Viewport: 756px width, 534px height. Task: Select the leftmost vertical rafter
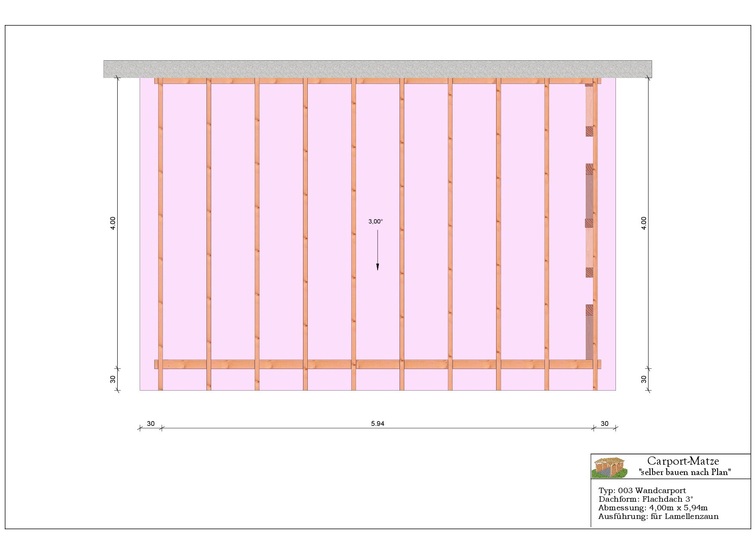(160, 233)
